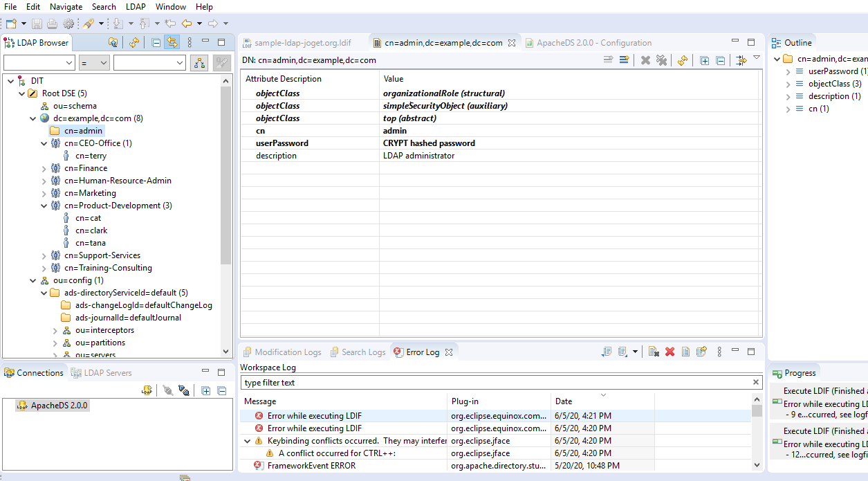Click the Expand All icon in entry editor

(704, 60)
